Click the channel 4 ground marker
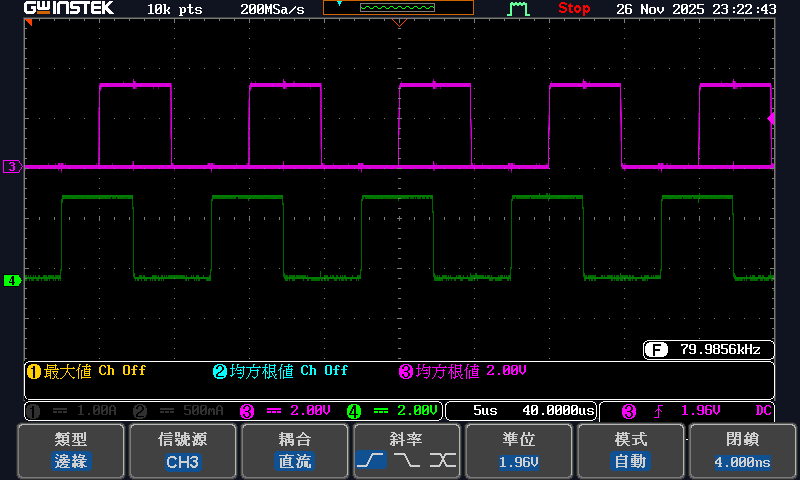800x480 pixels. coord(12,280)
